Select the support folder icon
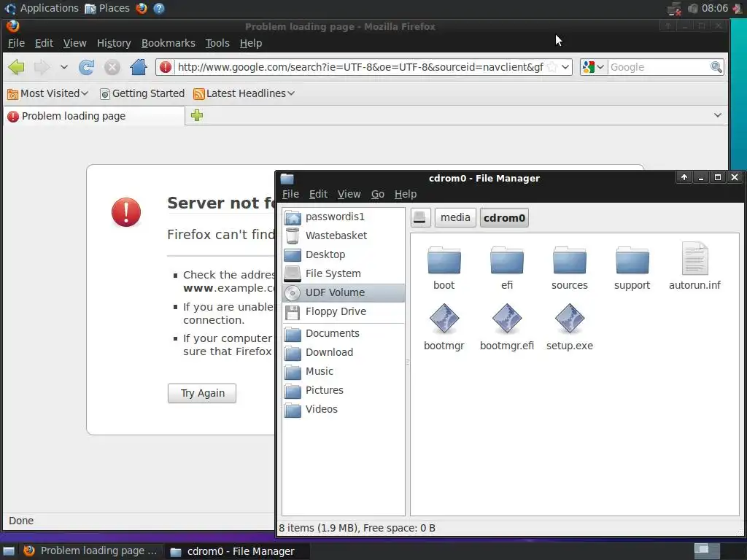The height and width of the screenshot is (560, 747). tap(632, 260)
